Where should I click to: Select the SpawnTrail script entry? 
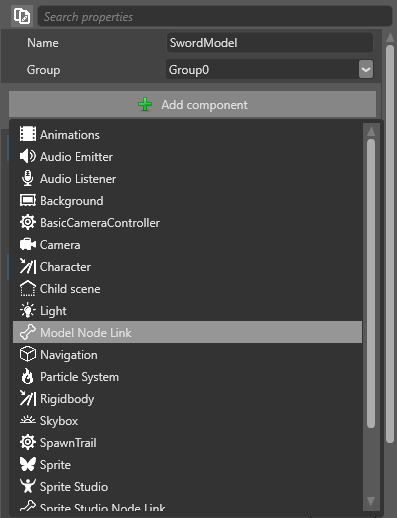187,442
